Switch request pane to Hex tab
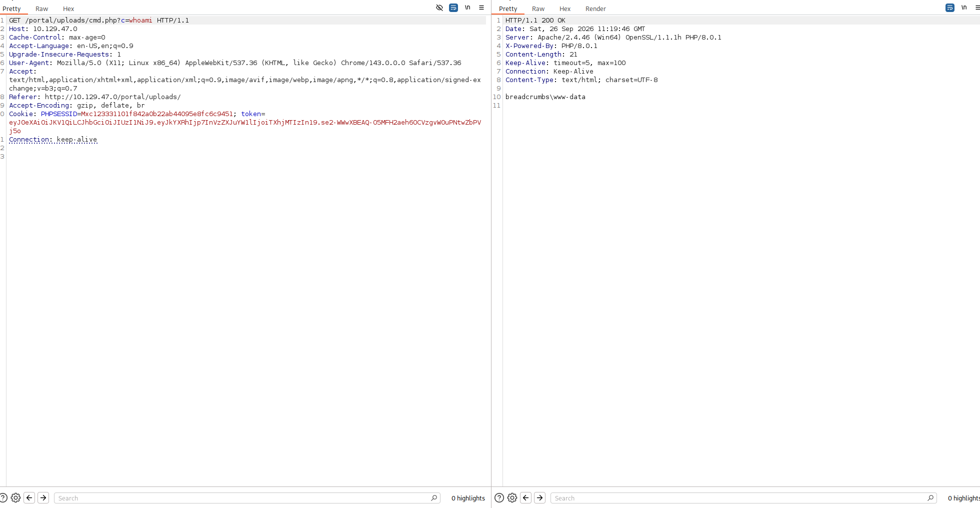Viewport: 980px width, 508px height. coord(68,9)
